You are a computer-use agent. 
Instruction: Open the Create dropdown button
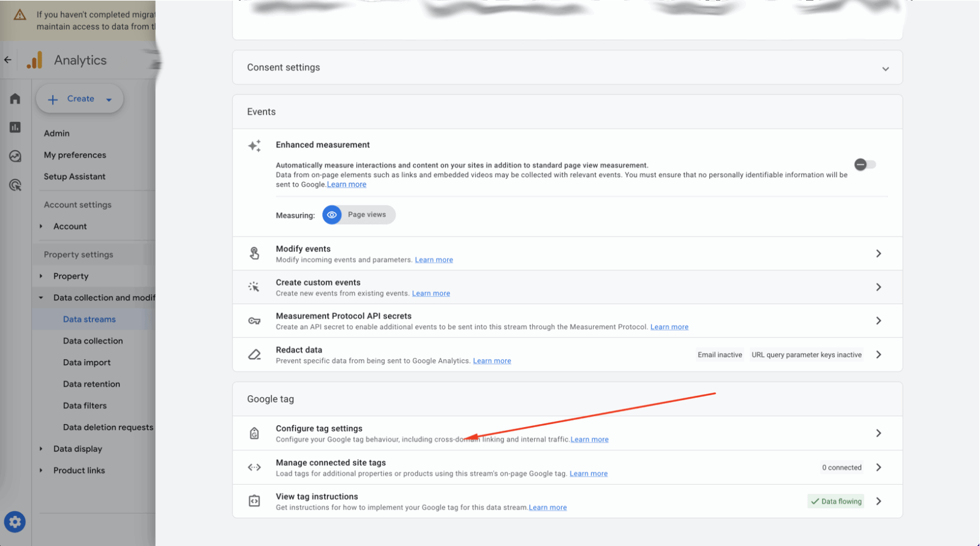[80, 99]
